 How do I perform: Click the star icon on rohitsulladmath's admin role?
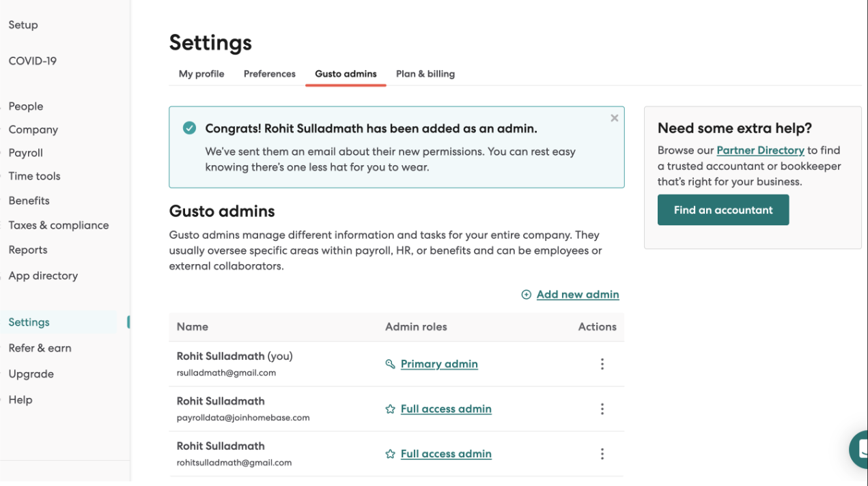point(390,453)
